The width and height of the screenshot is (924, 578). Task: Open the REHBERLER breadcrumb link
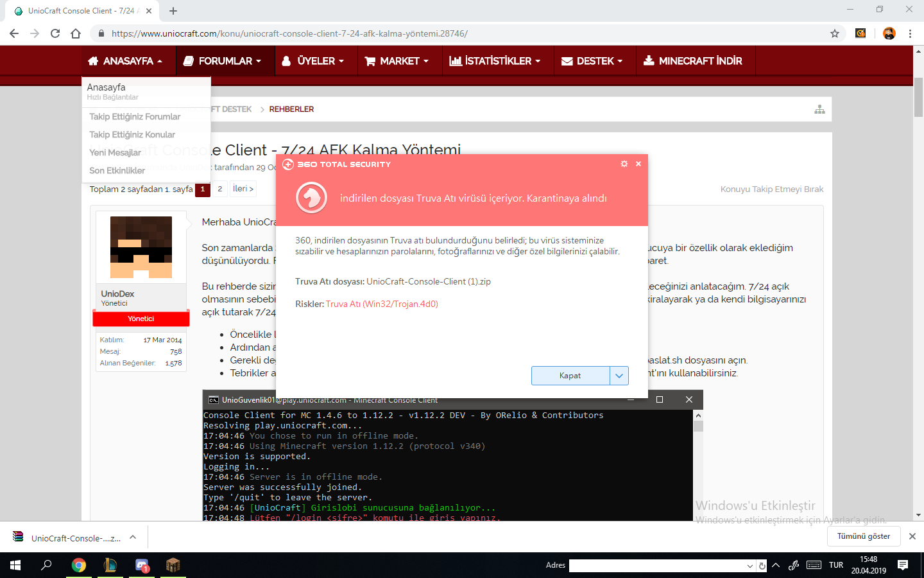pos(291,109)
